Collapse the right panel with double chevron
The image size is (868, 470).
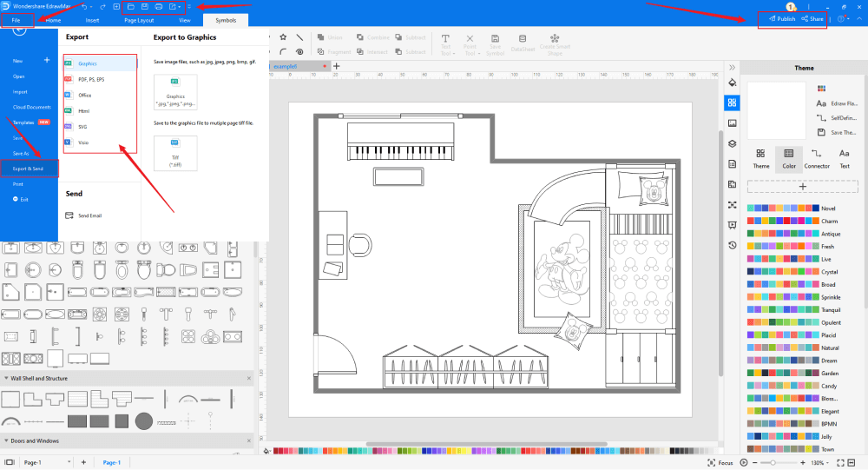click(x=732, y=68)
